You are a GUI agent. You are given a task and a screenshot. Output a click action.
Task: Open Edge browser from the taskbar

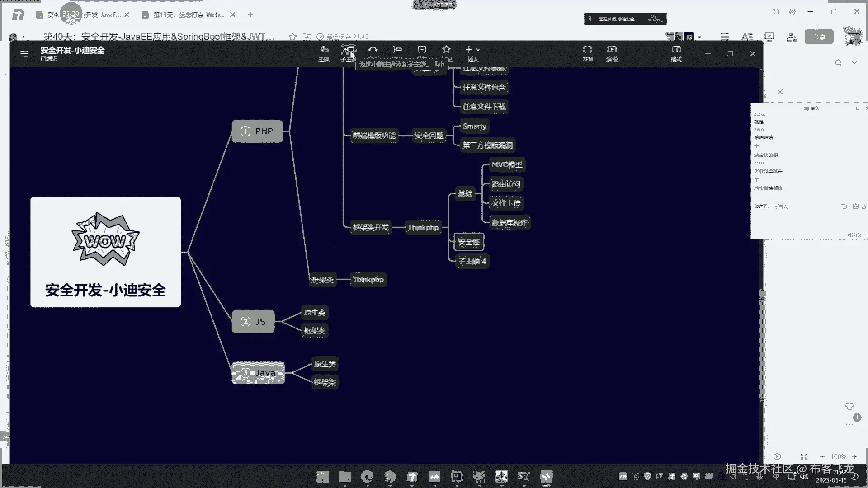point(368,476)
